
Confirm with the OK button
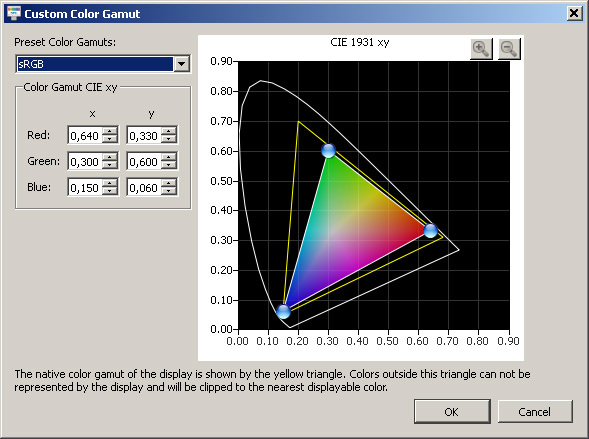pyautogui.click(x=452, y=412)
